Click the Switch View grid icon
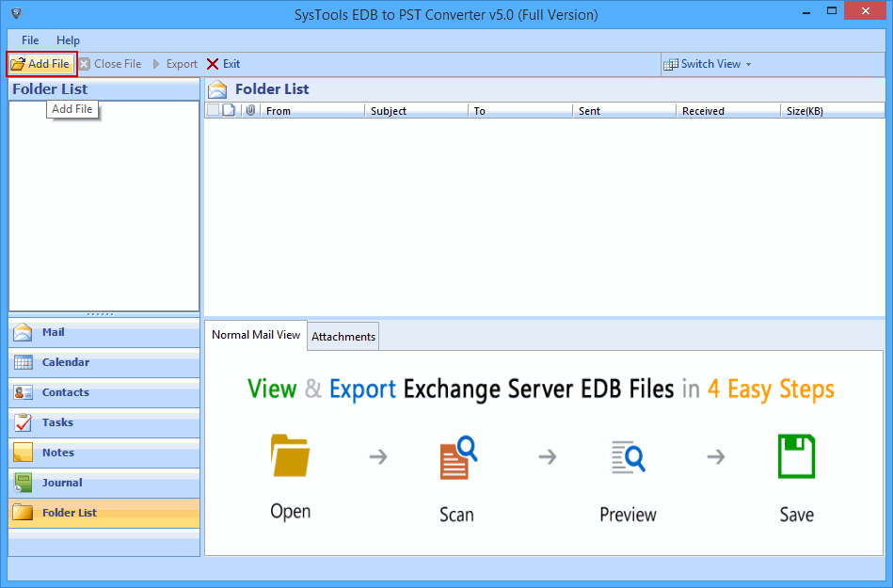893x588 pixels. (671, 64)
